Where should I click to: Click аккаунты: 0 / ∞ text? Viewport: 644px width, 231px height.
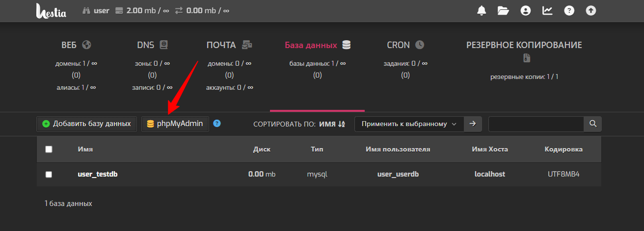tap(229, 87)
